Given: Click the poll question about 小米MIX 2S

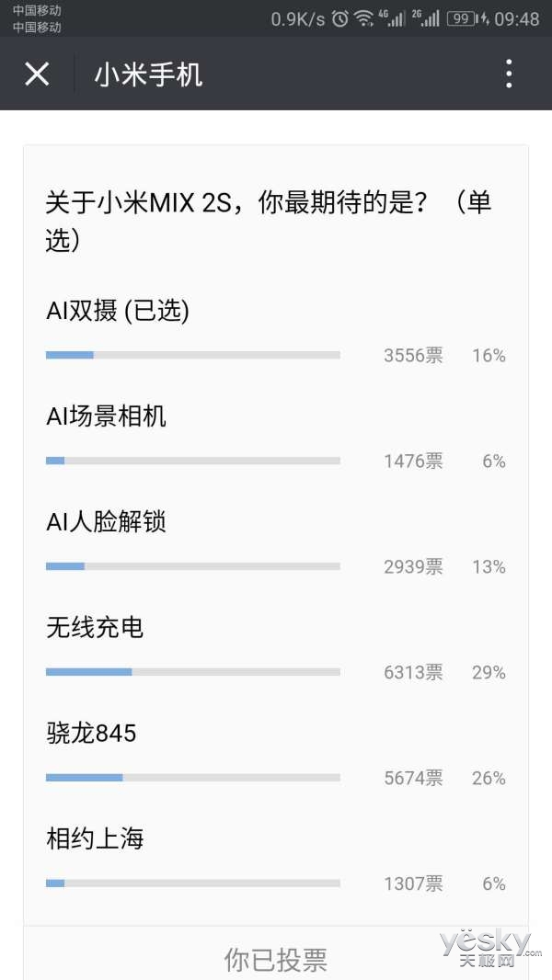Looking at the screenshot, I should (269, 222).
